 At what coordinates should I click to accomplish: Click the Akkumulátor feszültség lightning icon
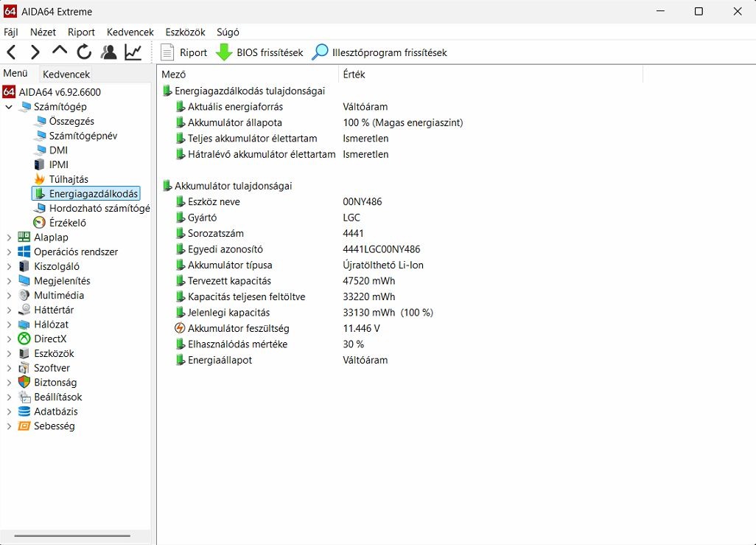coord(179,328)
